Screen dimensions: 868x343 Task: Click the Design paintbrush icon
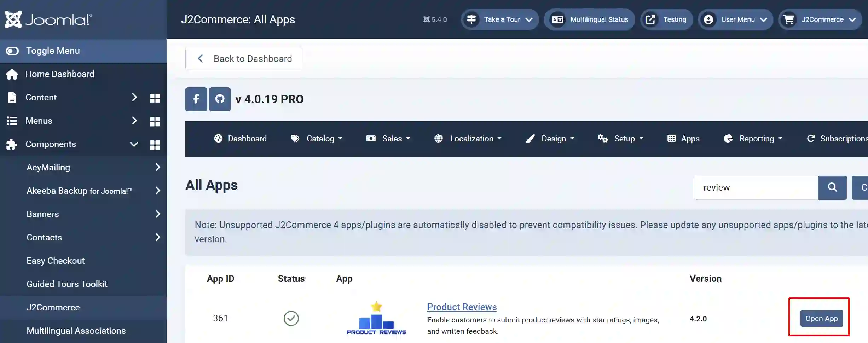(x=530, y=139)
